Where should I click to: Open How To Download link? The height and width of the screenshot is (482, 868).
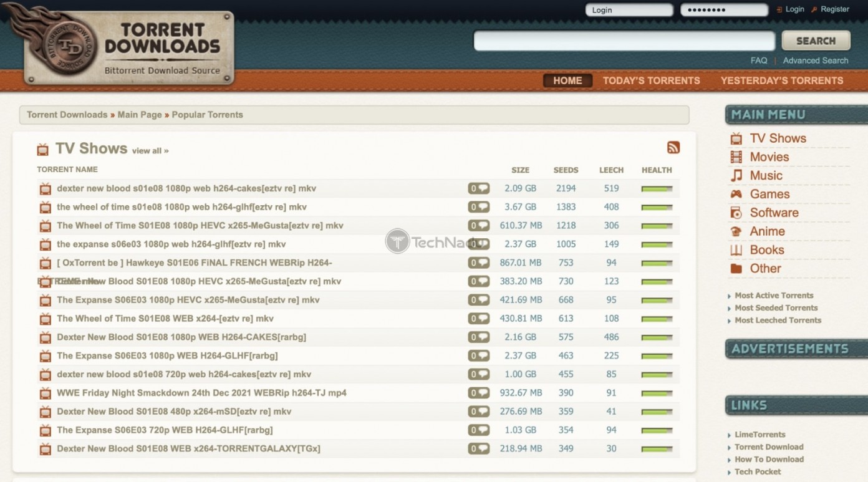[x=769, y=460]
